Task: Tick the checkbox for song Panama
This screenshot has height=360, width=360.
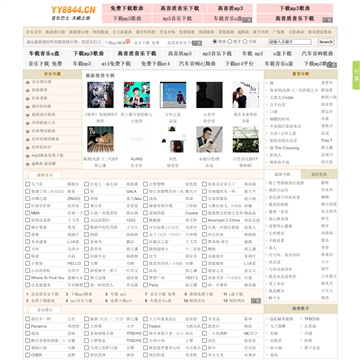Action: click(28, 326)
